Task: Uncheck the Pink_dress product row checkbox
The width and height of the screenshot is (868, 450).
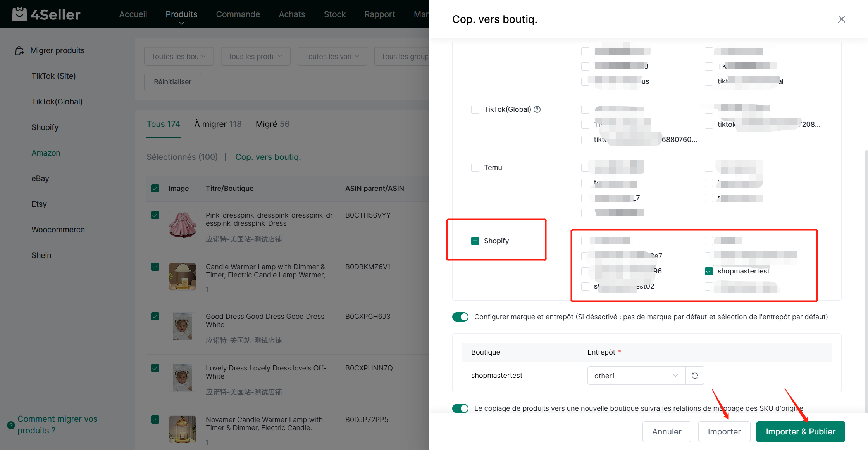Action: point(155,215)
